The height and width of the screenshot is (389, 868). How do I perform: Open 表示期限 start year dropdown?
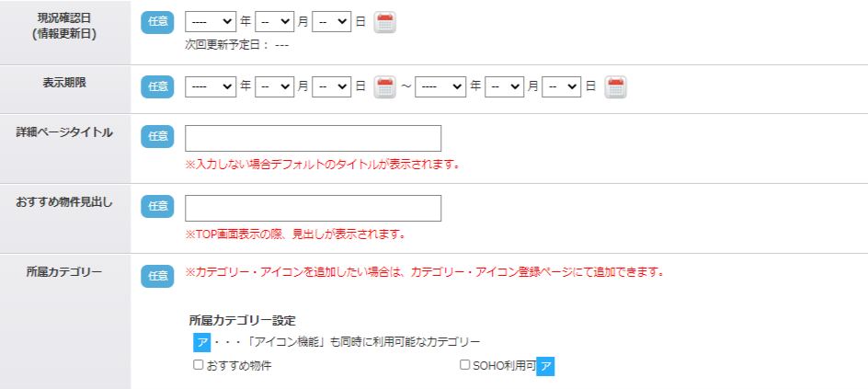pyautogui.click(x=211, y=86)
